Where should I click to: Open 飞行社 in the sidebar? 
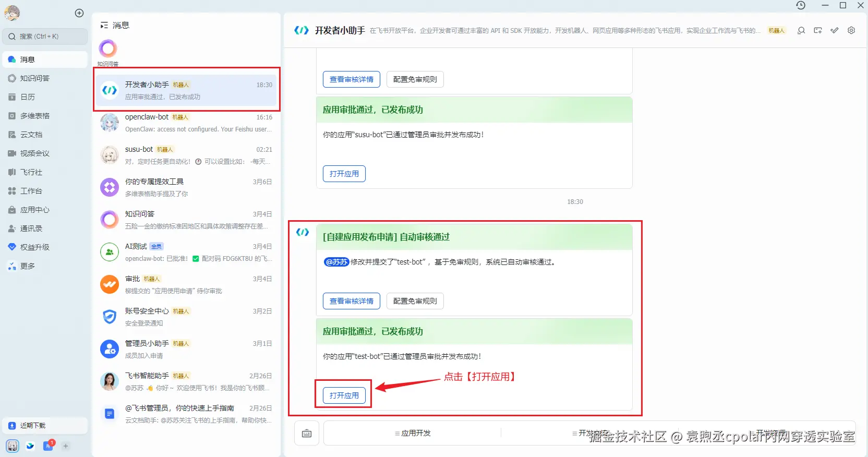45,172
